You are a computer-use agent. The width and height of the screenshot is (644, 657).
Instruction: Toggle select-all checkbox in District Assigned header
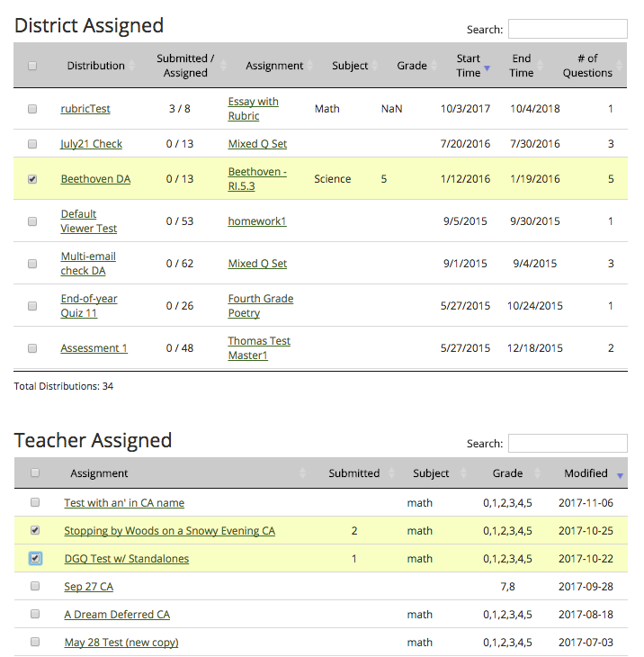click(x=32, y=66)
